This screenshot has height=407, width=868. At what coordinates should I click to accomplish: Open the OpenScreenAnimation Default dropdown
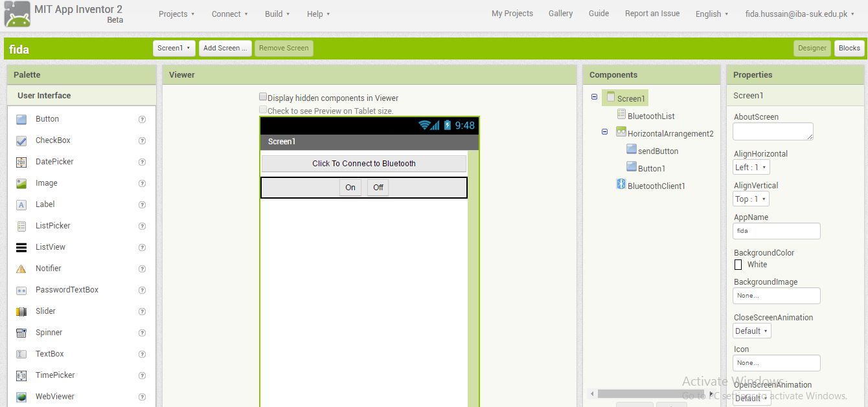coord(752,398)
